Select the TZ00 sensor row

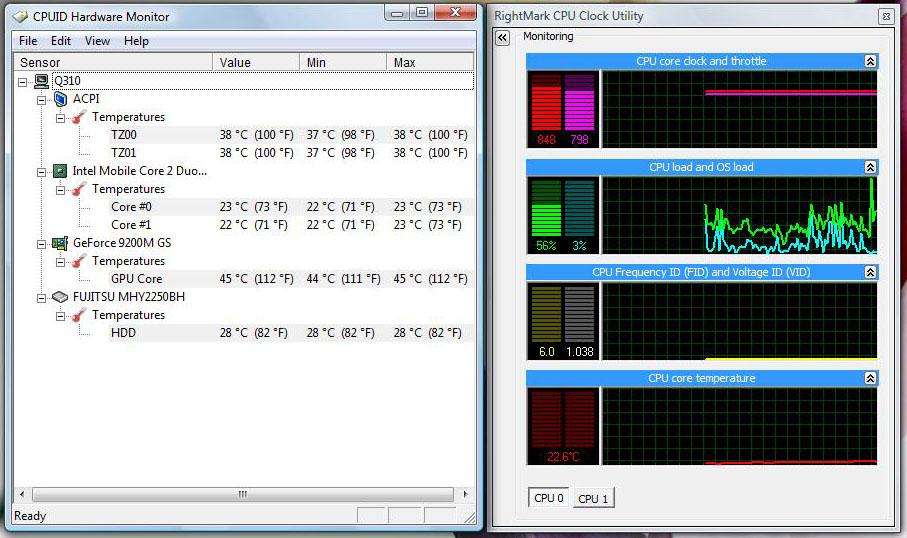click(x=291, y=135)
